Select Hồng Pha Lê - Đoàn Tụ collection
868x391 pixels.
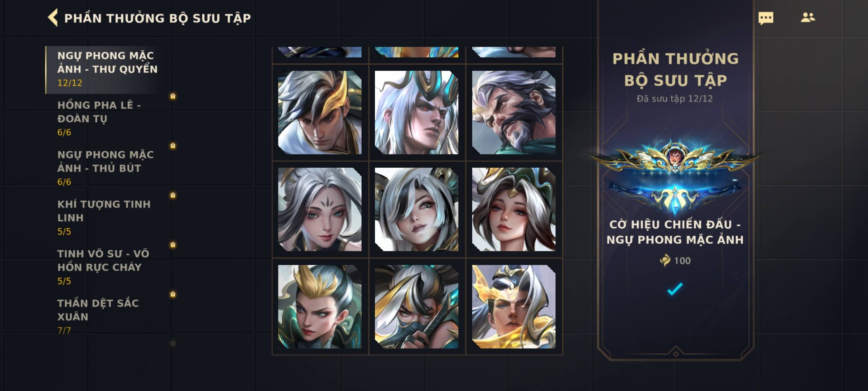tap(108, 119)
